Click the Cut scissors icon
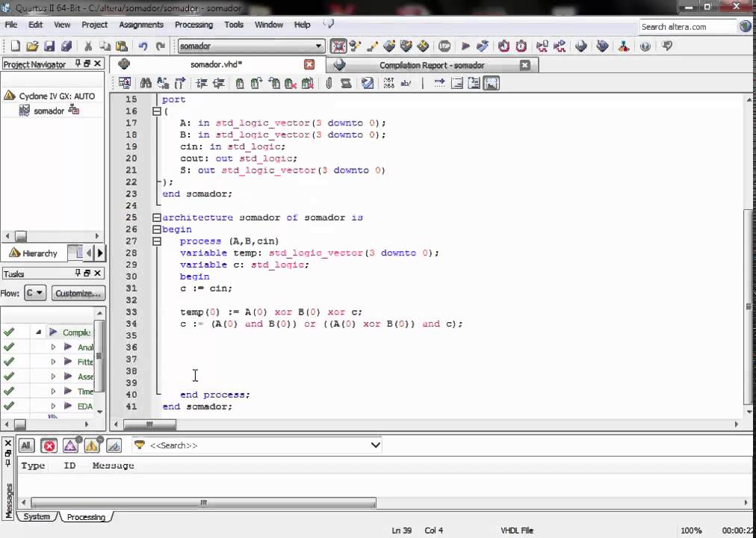This screenshot has width=756, height=538. pos(88,46)
